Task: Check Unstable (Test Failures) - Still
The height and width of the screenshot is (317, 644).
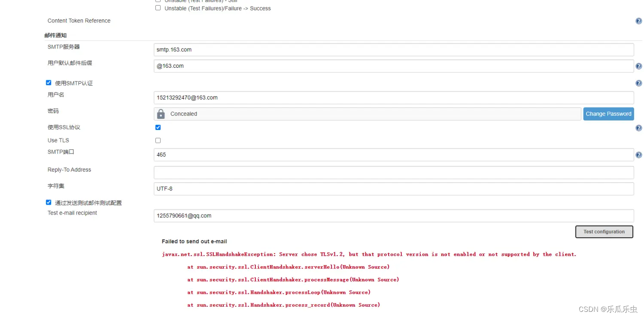Action: click(x=158, y=0)
